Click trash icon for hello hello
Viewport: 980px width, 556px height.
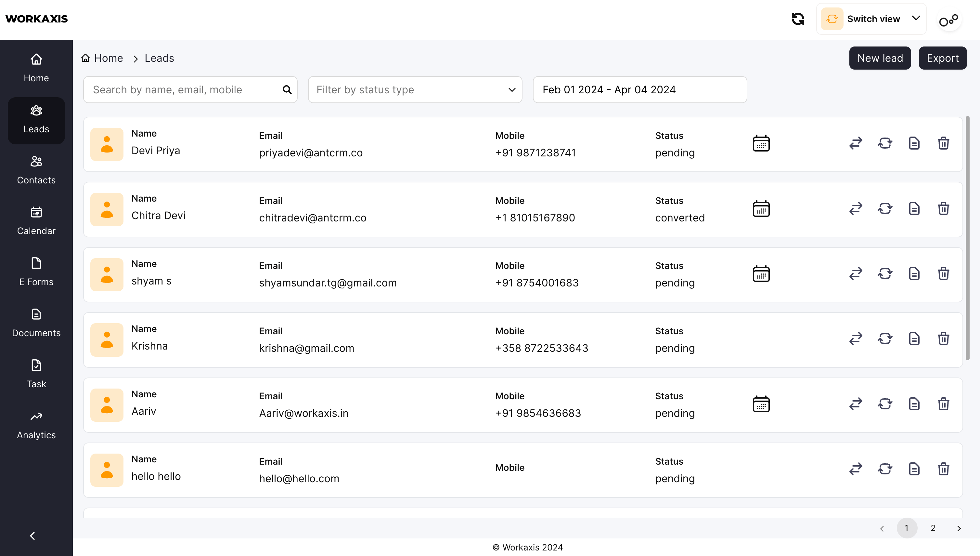pos(943,469)
